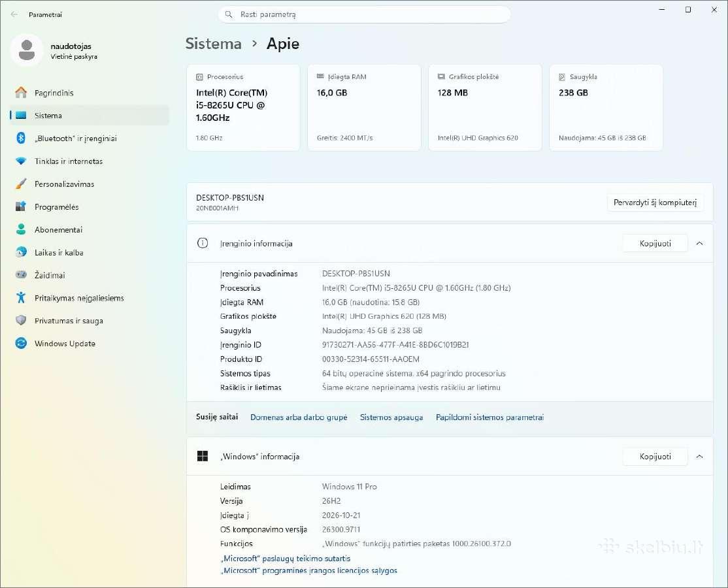Focus the Rasti parametrą search field

click(x=365, y=14)
